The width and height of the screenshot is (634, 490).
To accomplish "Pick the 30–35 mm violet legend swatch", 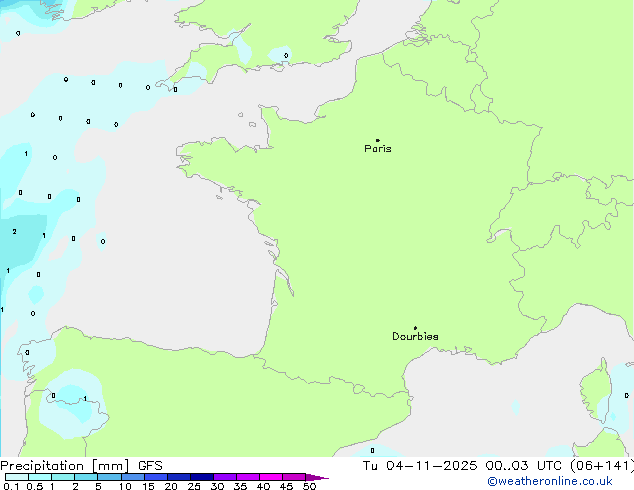I will [224, 477].
